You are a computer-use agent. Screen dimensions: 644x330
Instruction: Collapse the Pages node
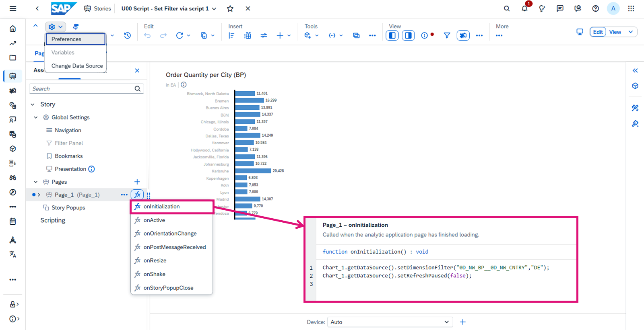(x=36, y=182)
